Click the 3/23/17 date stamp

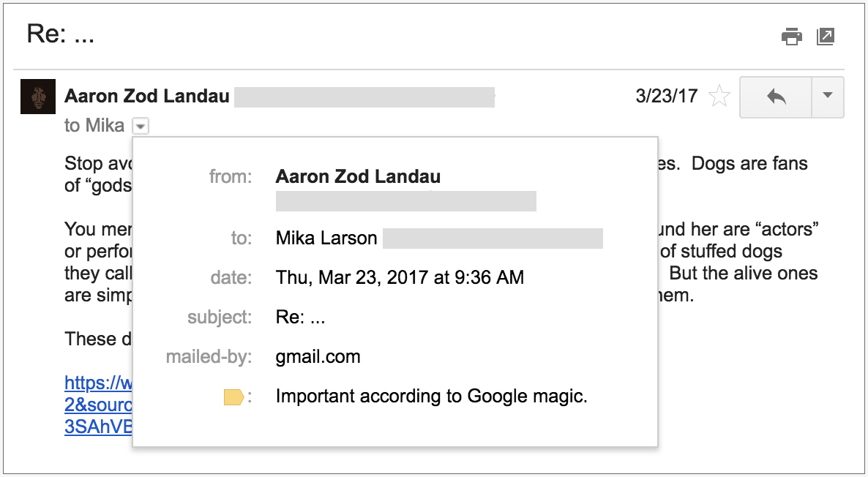667,97
